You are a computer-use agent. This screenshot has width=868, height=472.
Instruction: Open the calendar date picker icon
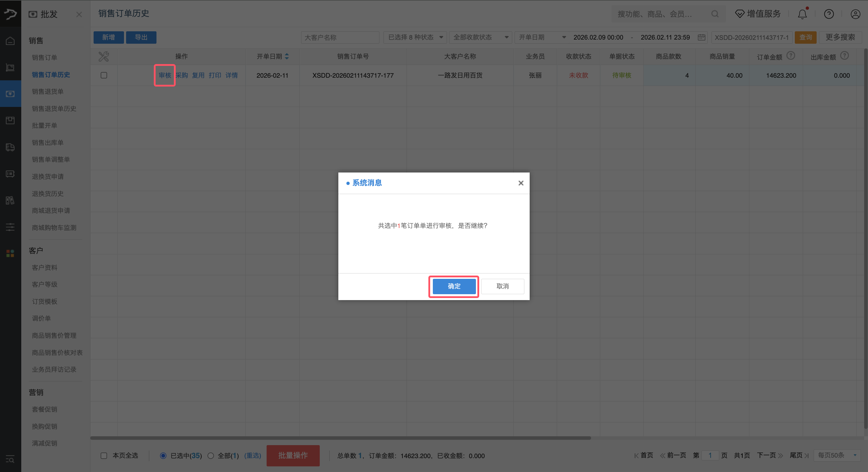[x=701, y=38]
